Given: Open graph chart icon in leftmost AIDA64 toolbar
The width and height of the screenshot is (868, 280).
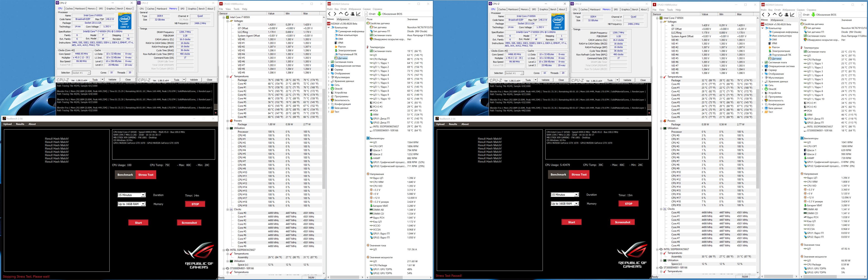Looking at the screenshot, I should pyautogui.click(x=359, y=14).
